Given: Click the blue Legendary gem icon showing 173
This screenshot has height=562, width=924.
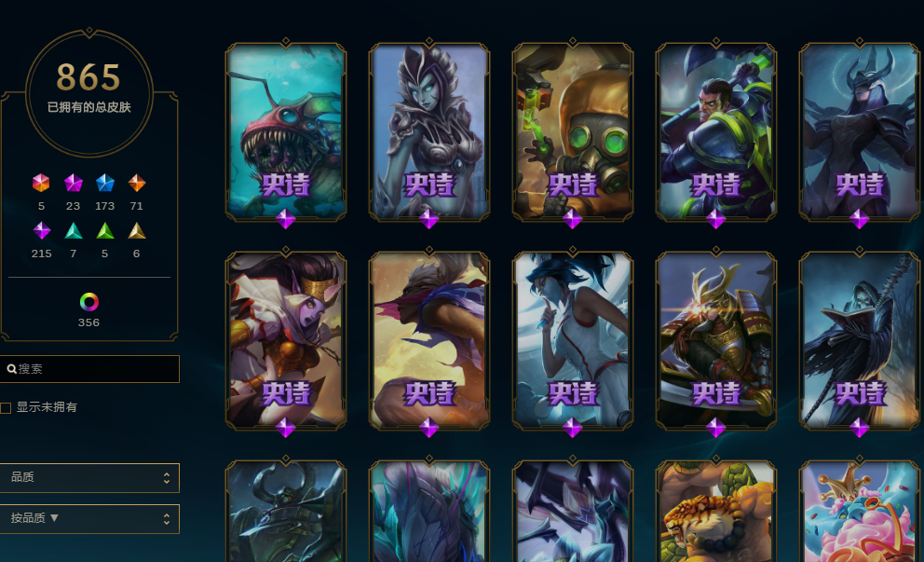Looking at the screenshot, I should click(105, 183).
